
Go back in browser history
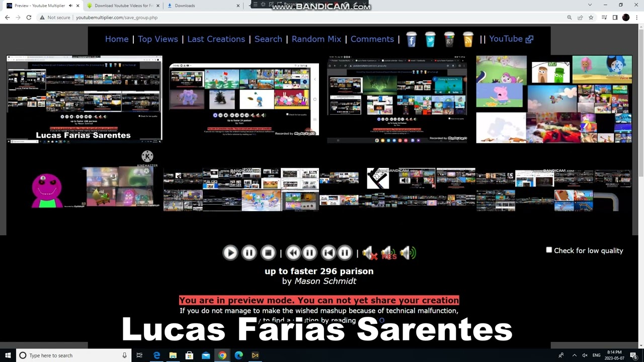(x=7, y=18)
